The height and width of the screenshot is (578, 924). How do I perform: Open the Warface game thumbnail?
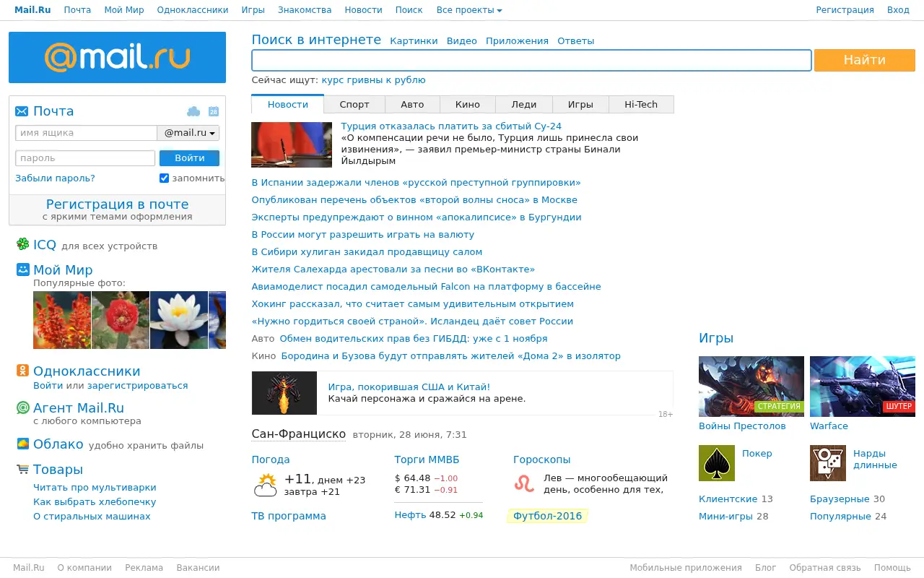tap(863, 387)
